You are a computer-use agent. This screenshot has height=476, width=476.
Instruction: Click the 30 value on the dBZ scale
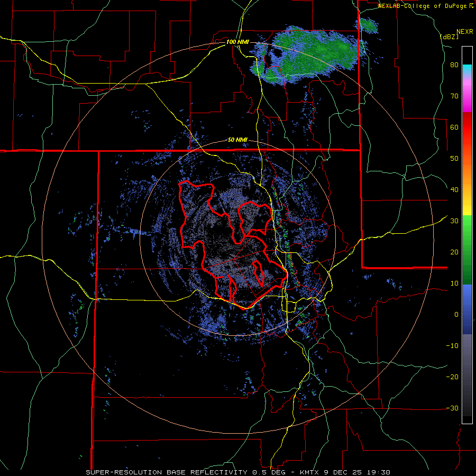click(x=454, y=221)
